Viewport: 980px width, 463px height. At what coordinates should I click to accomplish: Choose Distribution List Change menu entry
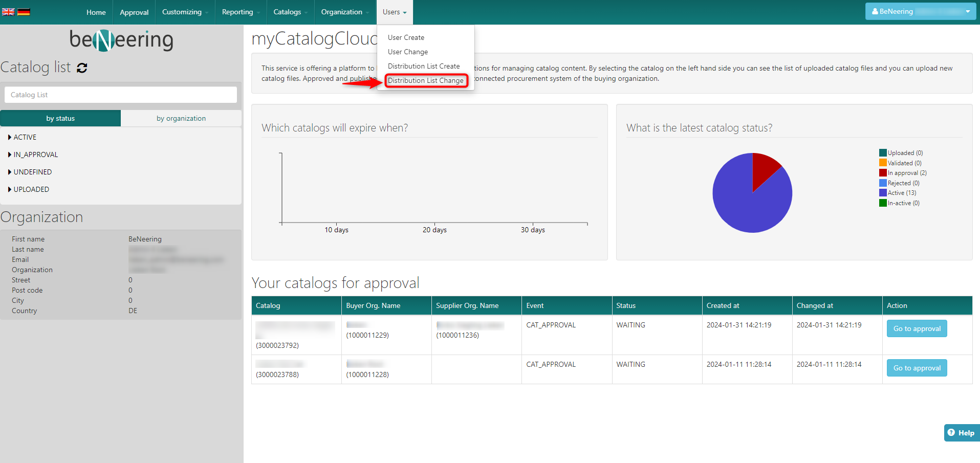pyautogui.click(x=425, y=80)
